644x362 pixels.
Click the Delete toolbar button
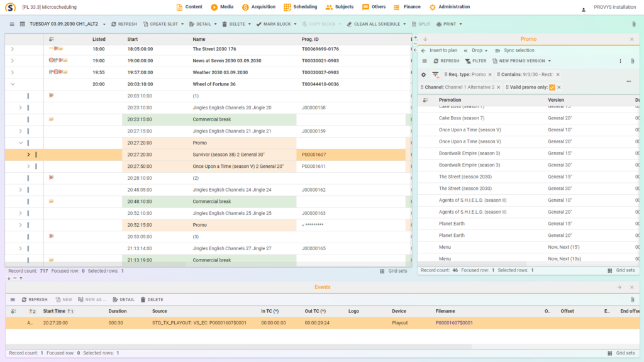point(233,25)
